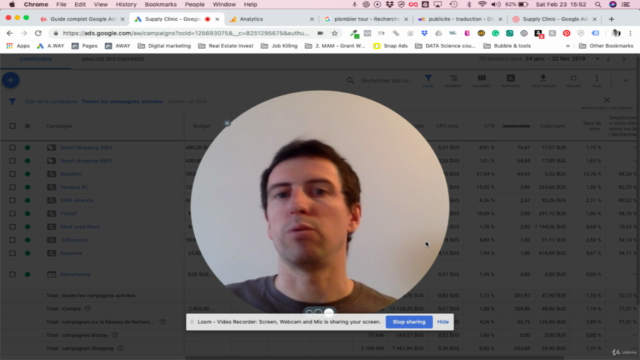Click the Télécharger download icon
Viewport: 640px width, 360px height.
(x=543, y=80)
